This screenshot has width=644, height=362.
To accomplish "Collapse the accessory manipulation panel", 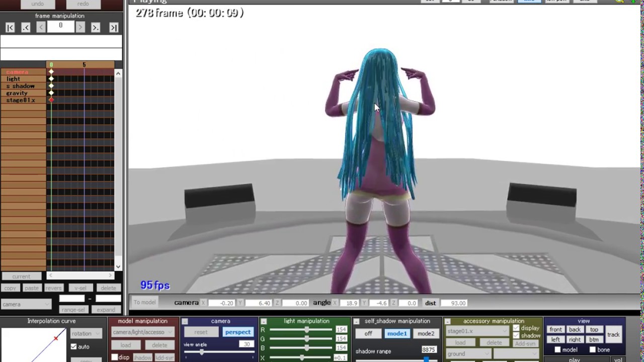I will tap(447, 321).
